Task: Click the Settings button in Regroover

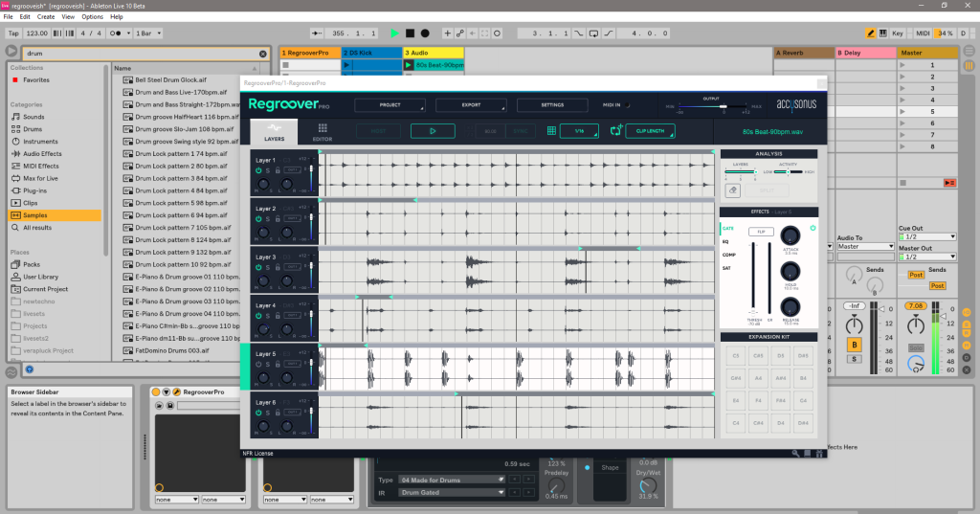Action: pyautogui.click(x=552, y=104)
